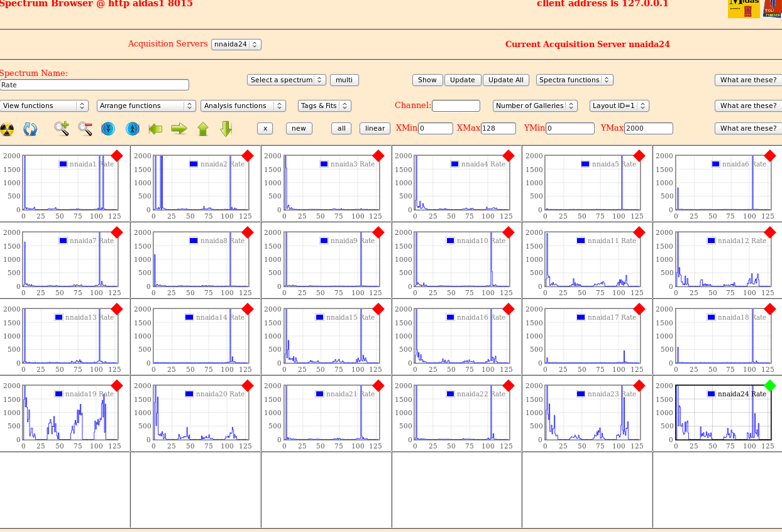Zoom out with the magnifier minus icon
The image size is (782, 532).
coord(85,129)
